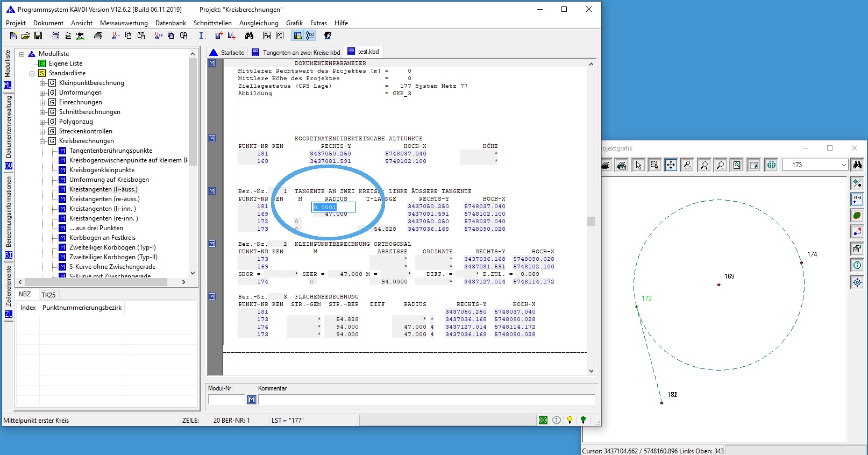
Task: Click the binoculars search icon in main toolbar
Action: pyautogui.click(x=249, y=35)
